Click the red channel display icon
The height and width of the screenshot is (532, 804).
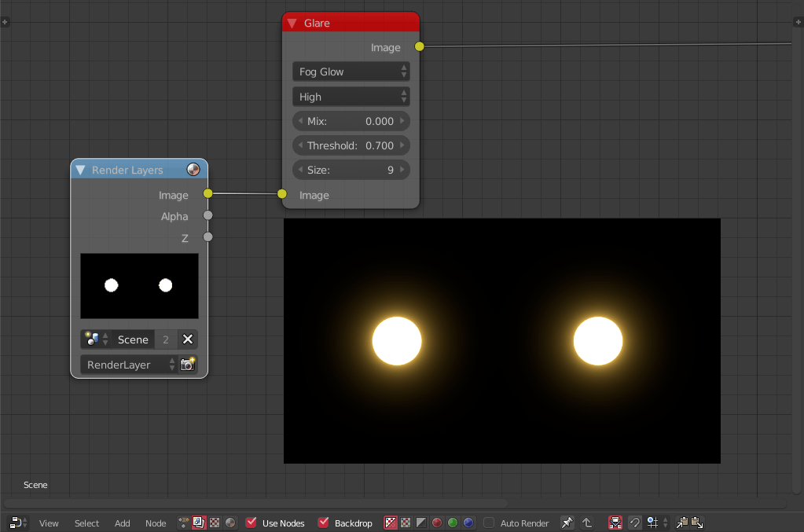(438, 522)
